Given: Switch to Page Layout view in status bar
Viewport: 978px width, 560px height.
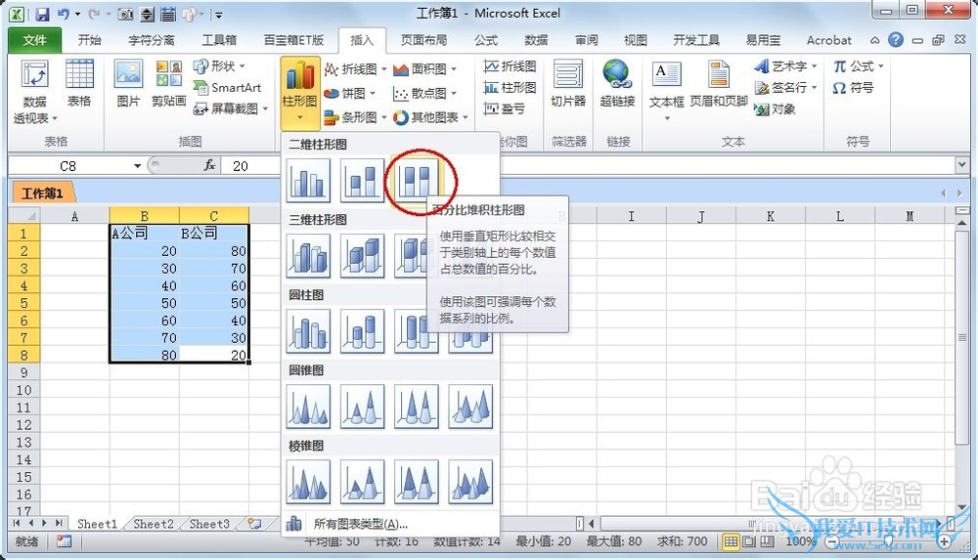Looking at the screenshot, I should [748, 540].
